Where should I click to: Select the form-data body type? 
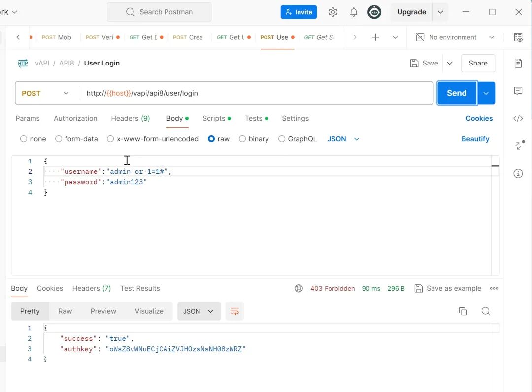76,139
